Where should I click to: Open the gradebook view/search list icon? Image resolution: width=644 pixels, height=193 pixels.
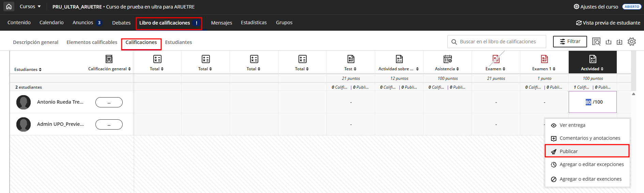596,42
